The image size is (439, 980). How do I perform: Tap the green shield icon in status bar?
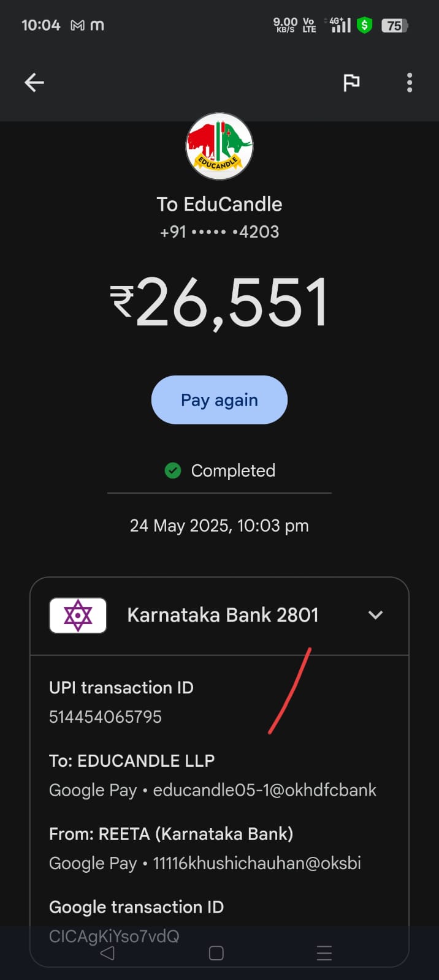tap(365, 25)
